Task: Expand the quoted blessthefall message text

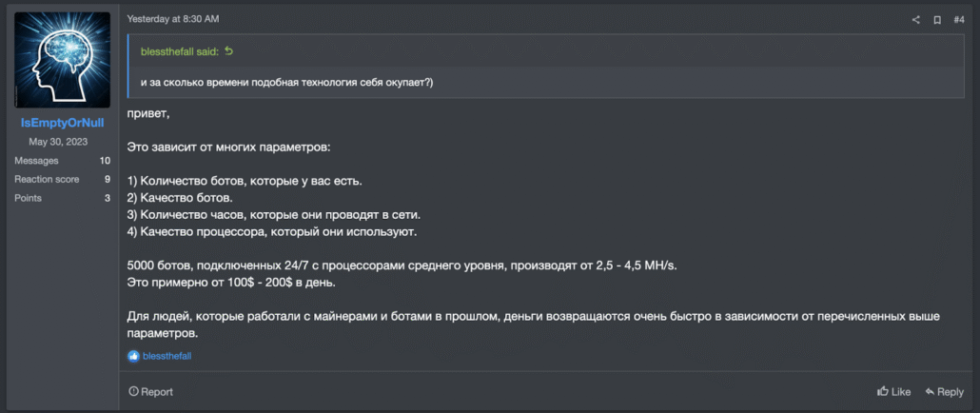Action: [287, 82]
